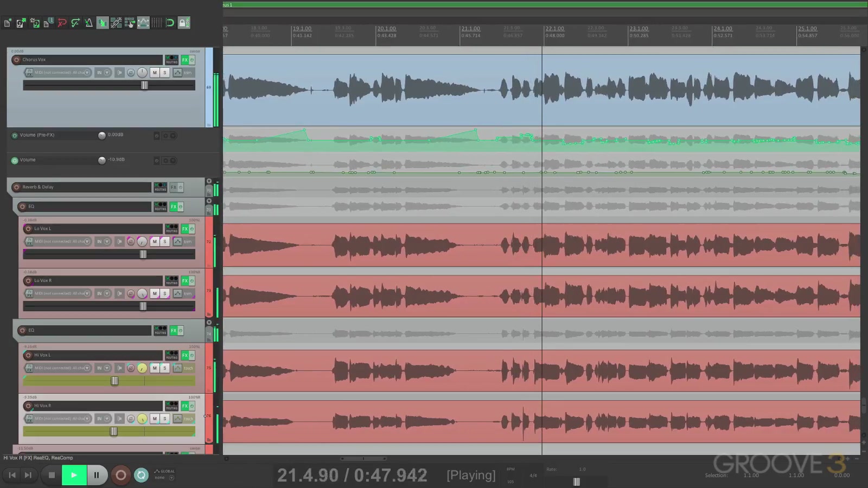Toggle ripple editing toolbar icon
868x488 pixels.
point(130,23)
